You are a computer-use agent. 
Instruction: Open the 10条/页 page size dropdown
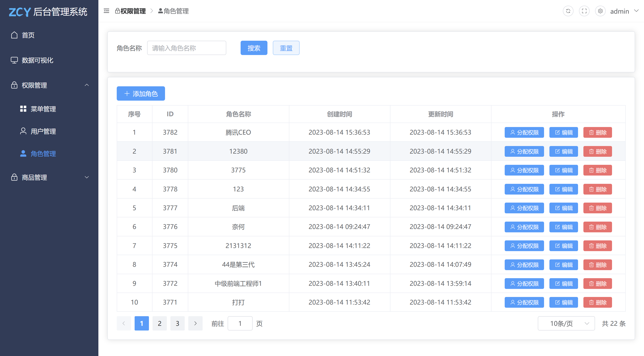tap(566, 323)
